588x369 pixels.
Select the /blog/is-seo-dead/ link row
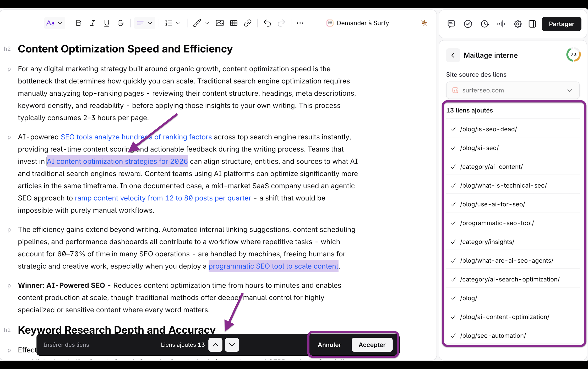pyautogui.click(x=513, y=129)
